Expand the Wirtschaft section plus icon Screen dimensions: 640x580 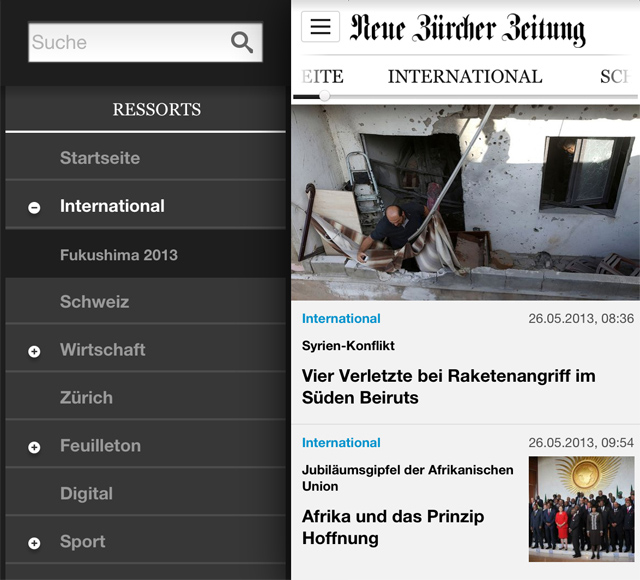click(x=34, y=351)
